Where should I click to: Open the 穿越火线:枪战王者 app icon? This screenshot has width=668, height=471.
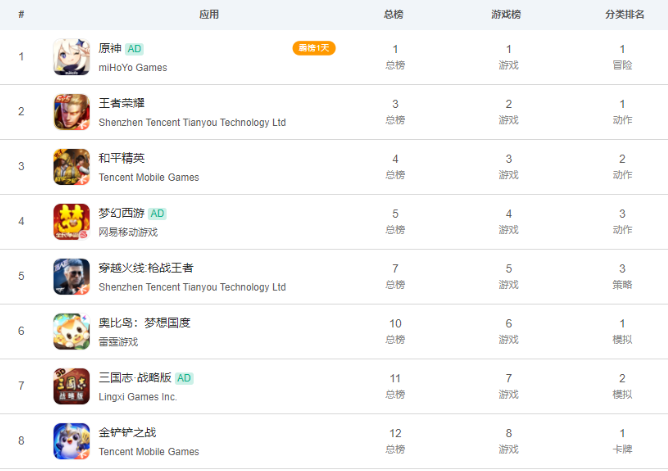click(72, 276)
